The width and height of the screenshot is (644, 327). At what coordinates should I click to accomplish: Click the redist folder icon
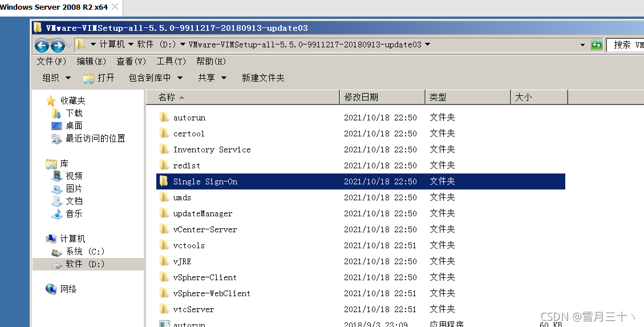164,165
